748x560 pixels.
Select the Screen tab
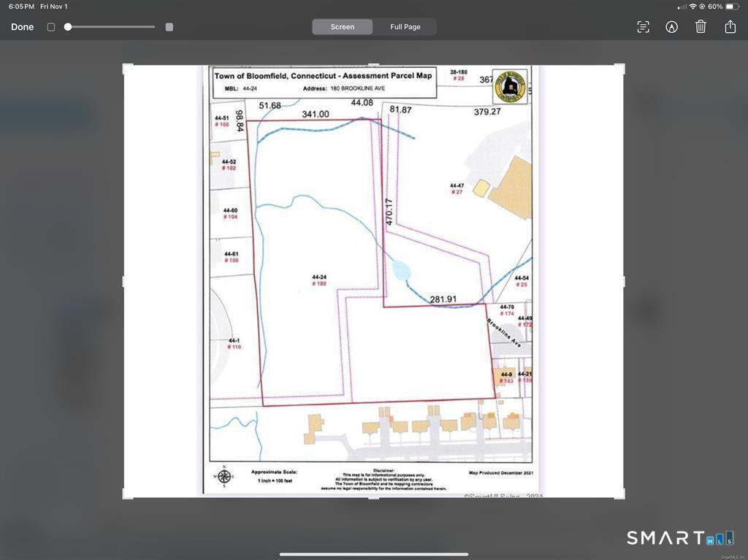(x=343, y=27)
